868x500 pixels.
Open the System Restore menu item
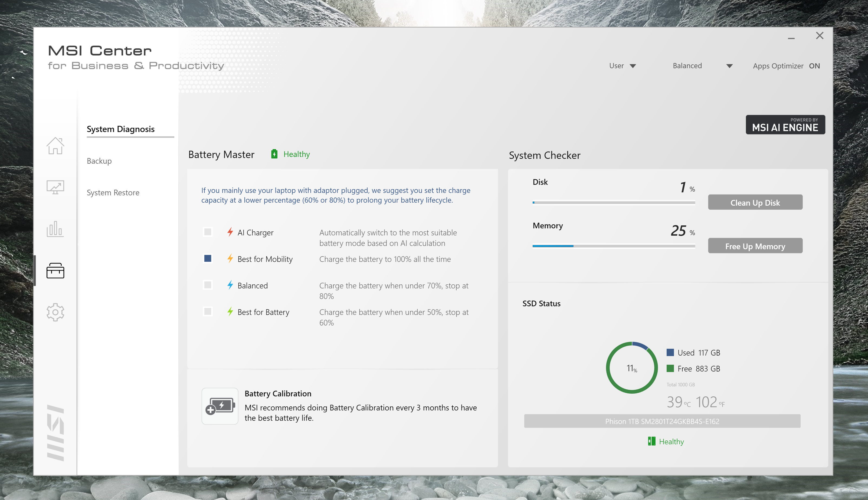[113, 193]
